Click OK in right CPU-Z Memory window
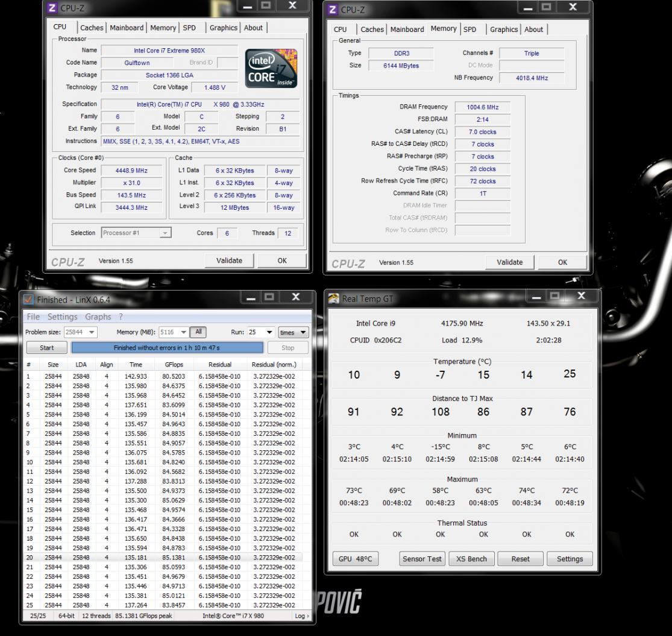672x636 pixels. (x=562, y=262)
